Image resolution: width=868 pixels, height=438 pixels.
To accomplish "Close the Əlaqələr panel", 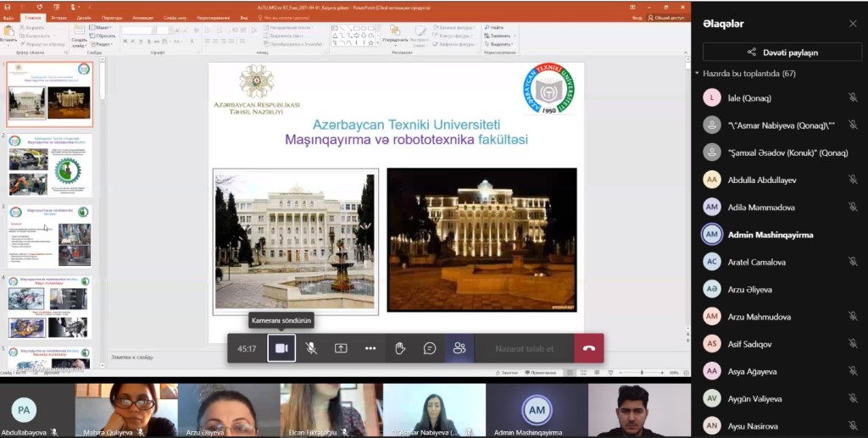I will 853,23.
